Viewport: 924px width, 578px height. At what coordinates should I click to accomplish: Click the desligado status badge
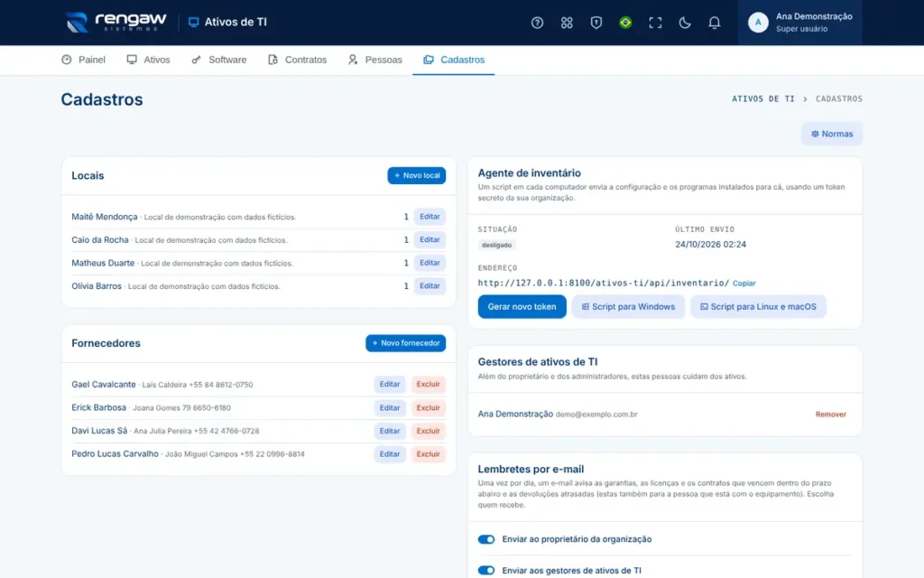click(496, 245)
